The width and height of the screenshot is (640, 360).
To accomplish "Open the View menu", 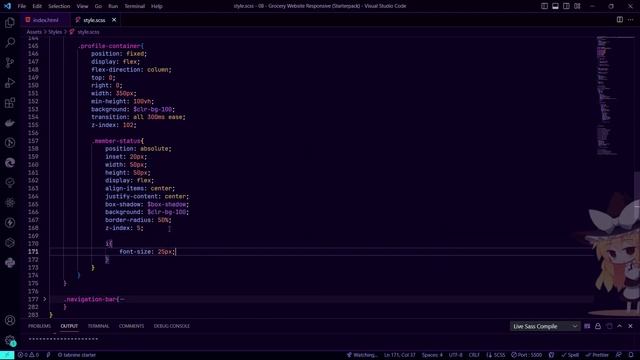I will pyautogui.click(x=82, y=6).
